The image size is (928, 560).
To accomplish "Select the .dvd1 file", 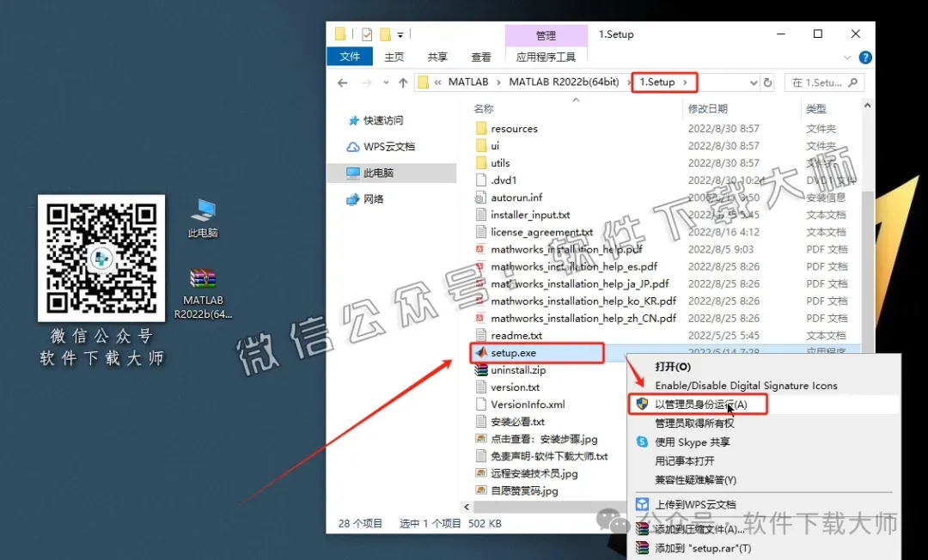I will click(504, 180).
